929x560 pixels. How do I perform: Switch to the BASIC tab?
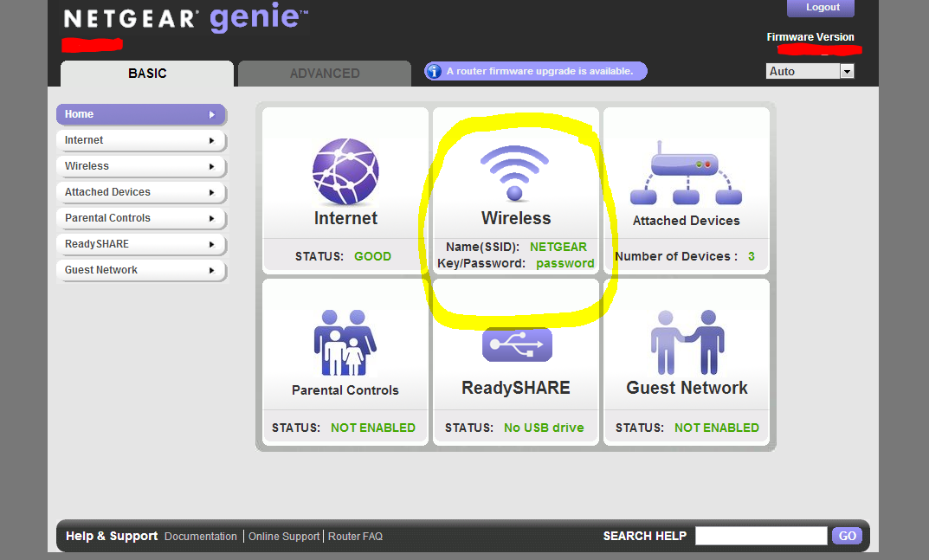147,74
